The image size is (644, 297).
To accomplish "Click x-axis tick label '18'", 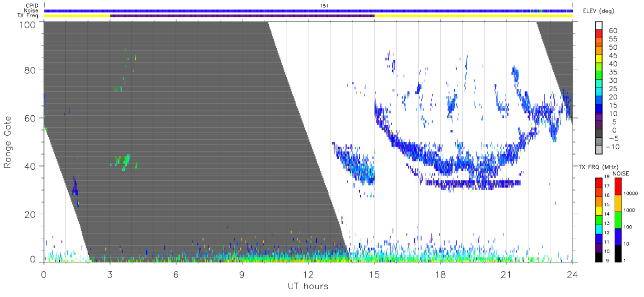I will (x=440, y=274).
